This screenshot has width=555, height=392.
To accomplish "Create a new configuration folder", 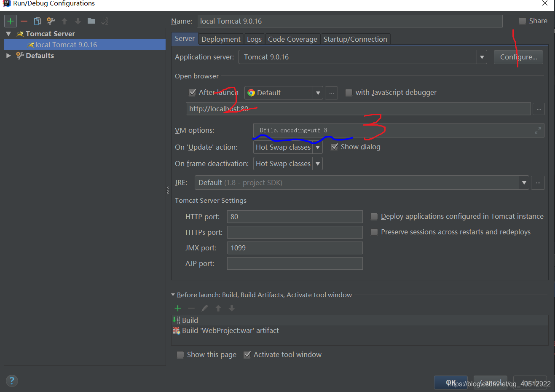I will pos(91,21).
